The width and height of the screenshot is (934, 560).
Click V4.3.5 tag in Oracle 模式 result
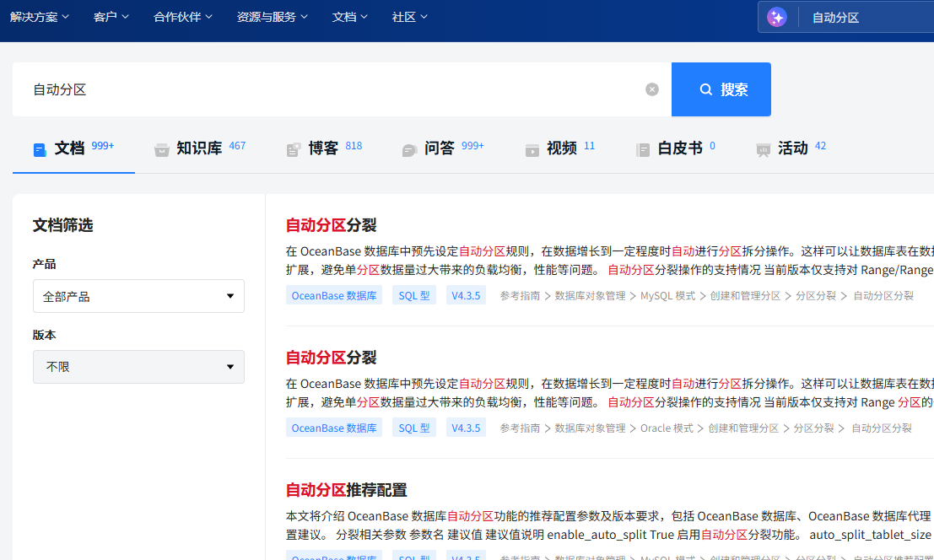click(x=466, y=428)
